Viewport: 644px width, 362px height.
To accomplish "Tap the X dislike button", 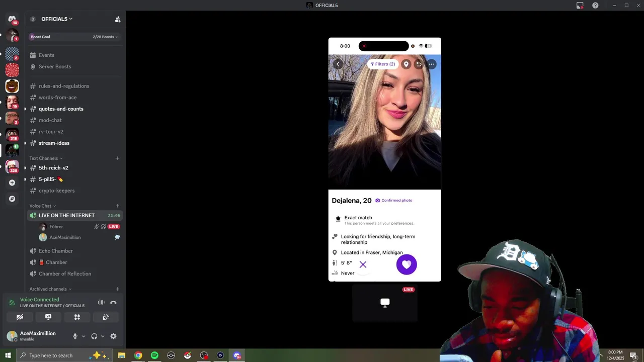I will 363,264.
